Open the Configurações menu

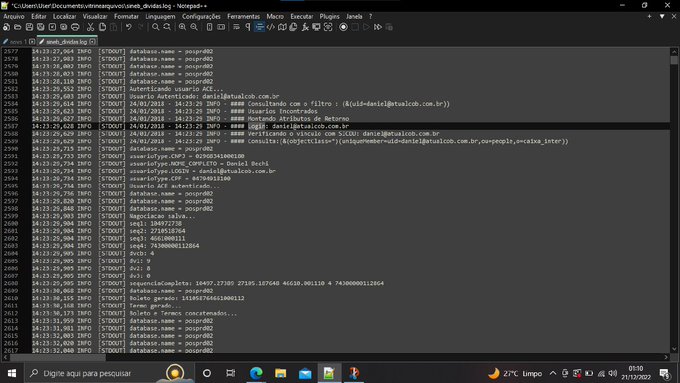[x=201, y=16]
